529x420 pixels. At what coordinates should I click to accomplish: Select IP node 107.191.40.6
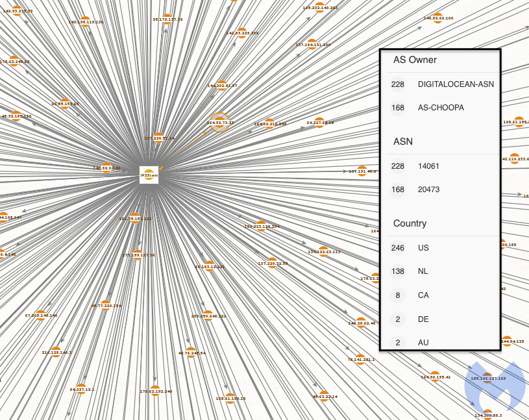click(x=362, y=171)
